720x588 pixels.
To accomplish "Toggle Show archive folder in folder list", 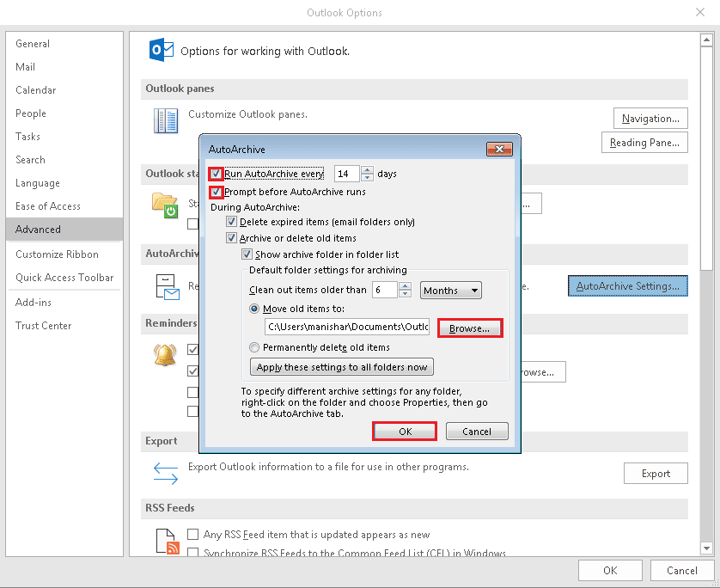I will 247,254.
